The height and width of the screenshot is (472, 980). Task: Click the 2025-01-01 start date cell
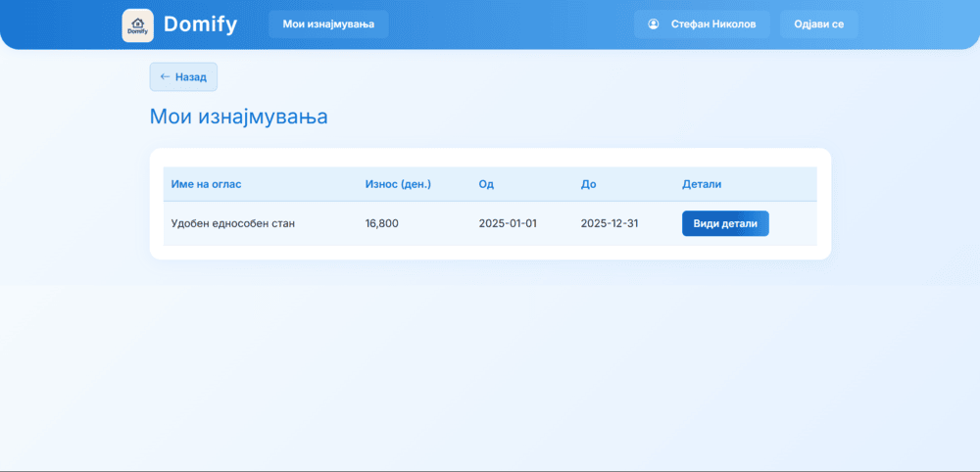(508, 223)
